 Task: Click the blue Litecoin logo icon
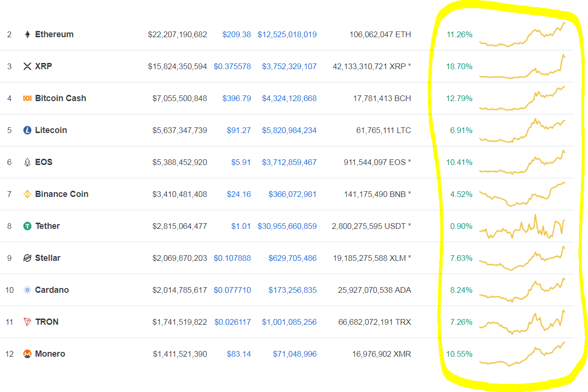[x=27, y=130]
